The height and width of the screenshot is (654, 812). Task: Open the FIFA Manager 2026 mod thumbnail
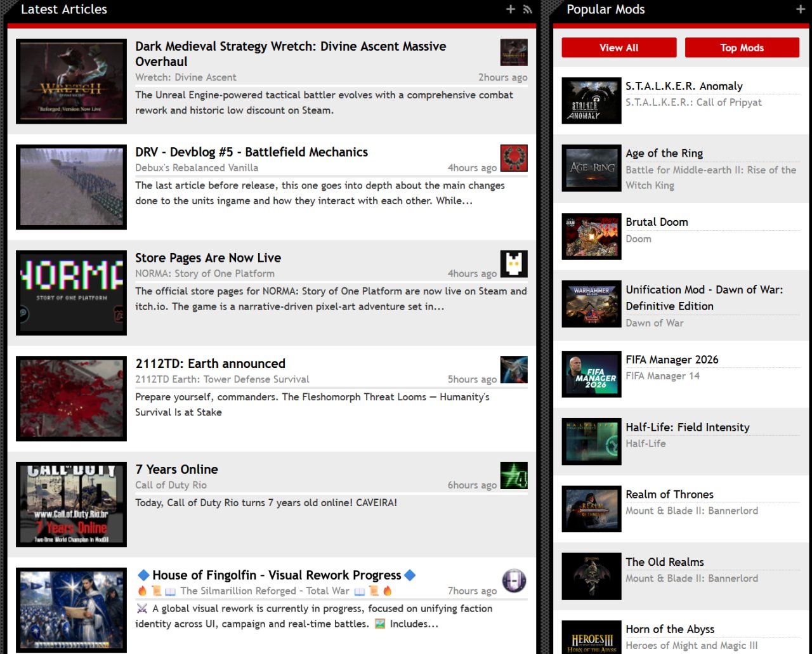point(592,374)
